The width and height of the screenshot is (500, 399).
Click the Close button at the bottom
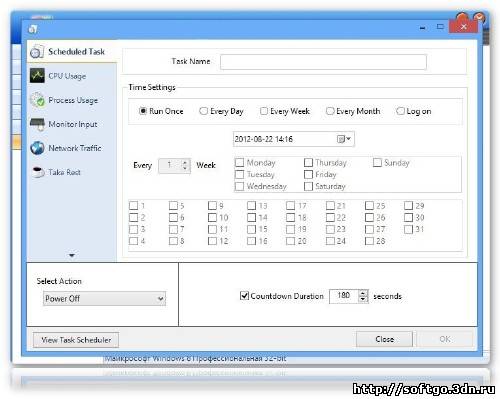[384, 339]
